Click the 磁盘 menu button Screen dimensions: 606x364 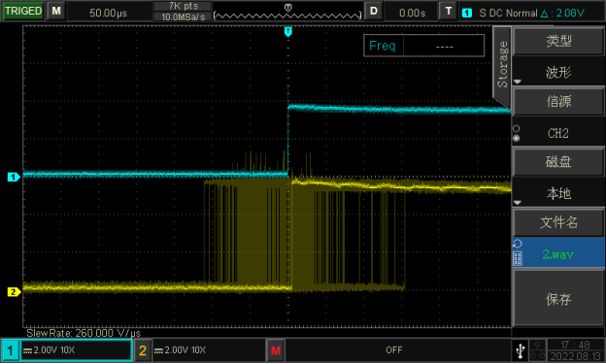[558, 161]
